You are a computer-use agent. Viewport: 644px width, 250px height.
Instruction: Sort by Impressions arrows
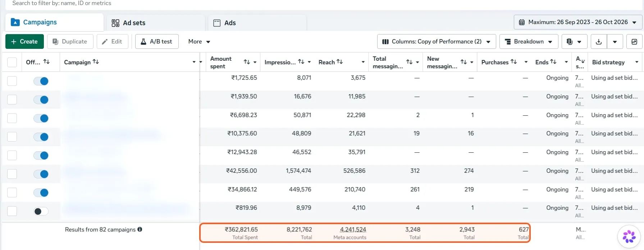301,62
